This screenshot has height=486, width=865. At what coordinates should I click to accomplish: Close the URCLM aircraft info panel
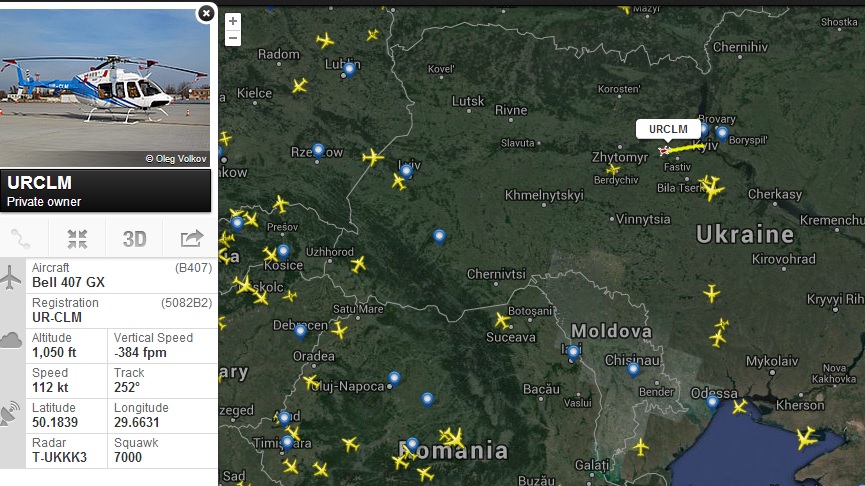click(206, 13)
